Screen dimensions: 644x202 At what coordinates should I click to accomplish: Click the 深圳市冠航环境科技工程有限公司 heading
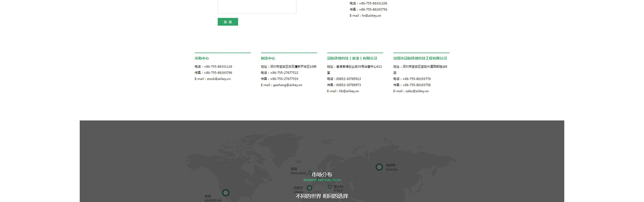pyautogui.click(x=420, y=58)
